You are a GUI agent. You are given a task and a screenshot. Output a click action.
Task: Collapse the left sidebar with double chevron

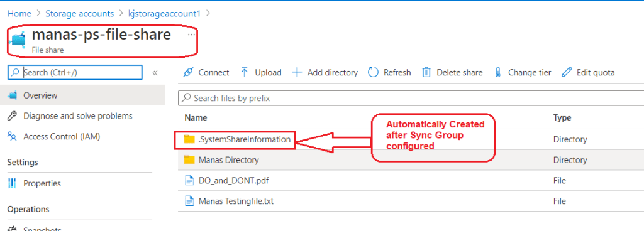pyautogui.click(x=155, y=73)
